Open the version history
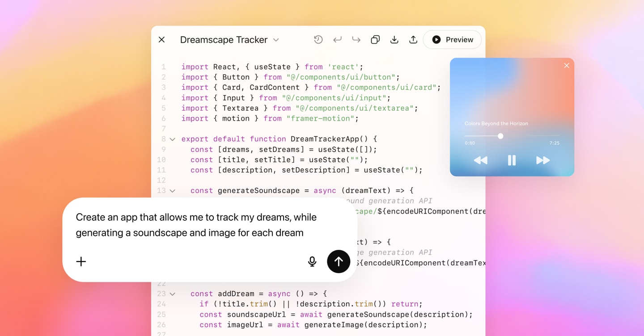Screen dimensions: 644x336 click(x=318, y=39)
